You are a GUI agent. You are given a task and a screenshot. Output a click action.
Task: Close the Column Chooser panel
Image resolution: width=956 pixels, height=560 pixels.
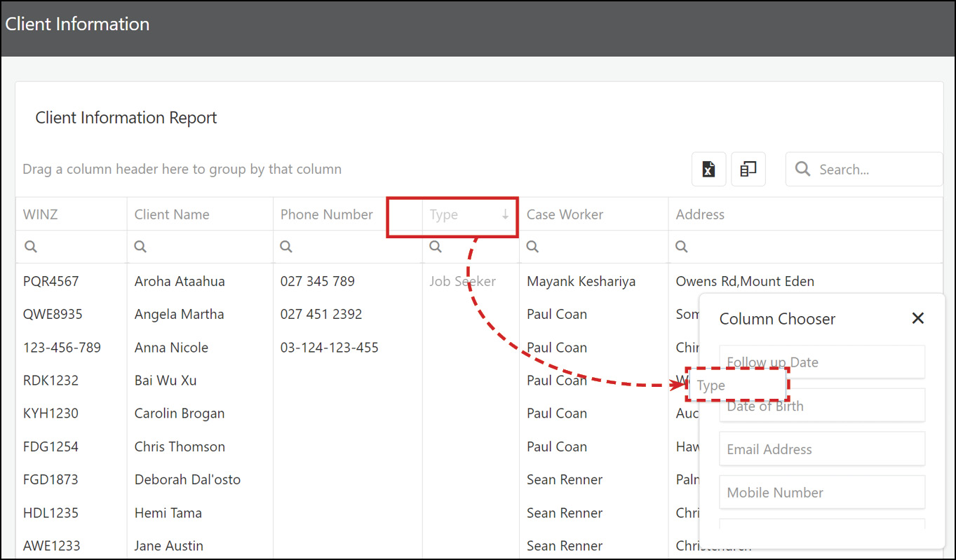click(x=917, y=318)
